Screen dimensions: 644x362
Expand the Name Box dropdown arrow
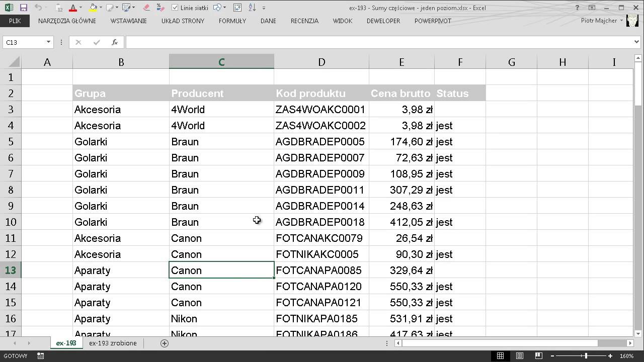coord(48,42)
